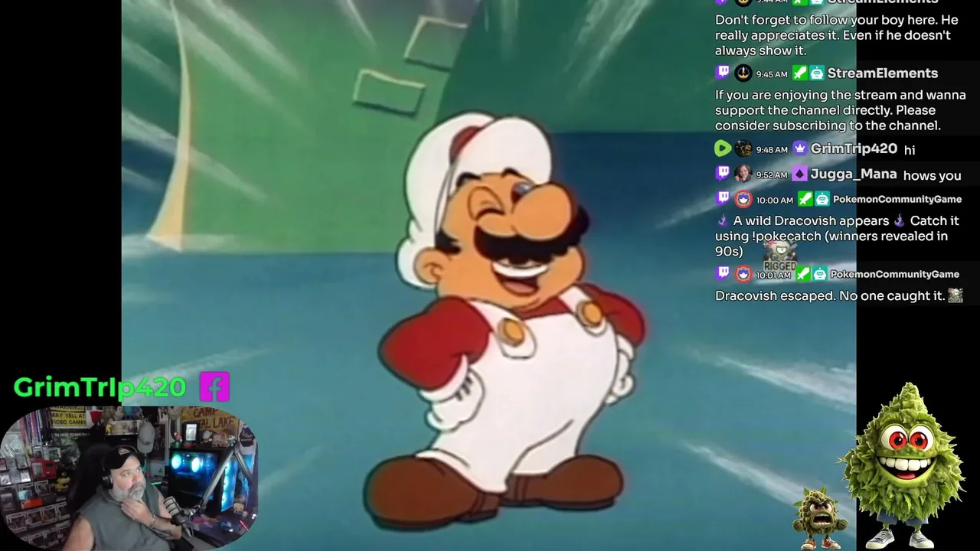Image resolution: width=980 pixels, height=551 pixels.
Task: Click the 'Dracovish escaped. No one caught it.' message
Action: [831, 295]
